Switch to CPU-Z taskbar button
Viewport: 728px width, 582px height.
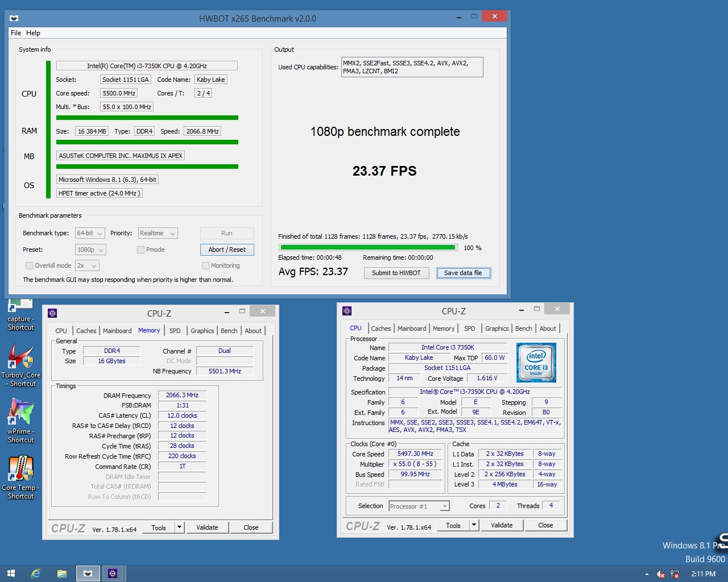tap(113, 573)
